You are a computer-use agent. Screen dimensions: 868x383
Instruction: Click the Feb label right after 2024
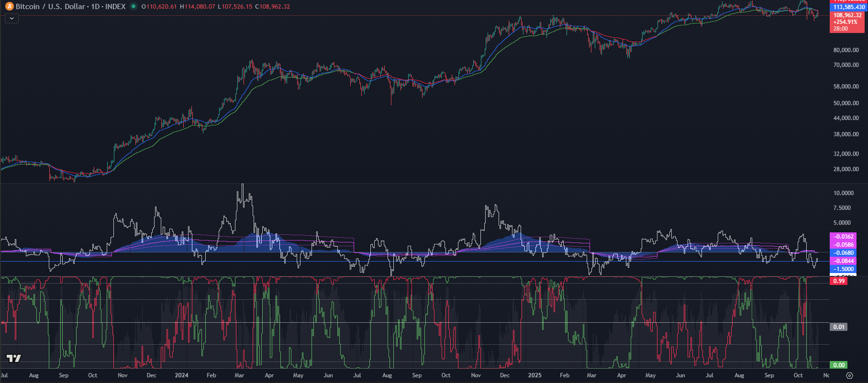tap(211, 375)
